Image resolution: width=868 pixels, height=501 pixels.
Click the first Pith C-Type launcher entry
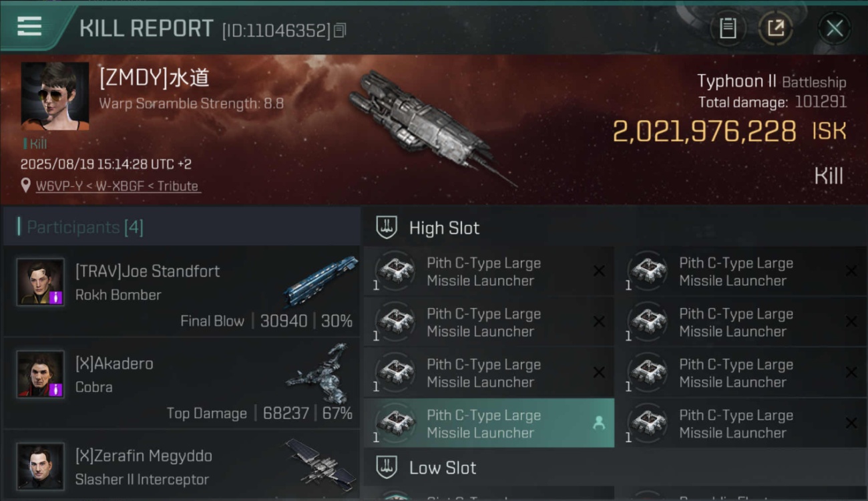coord(489,271)
